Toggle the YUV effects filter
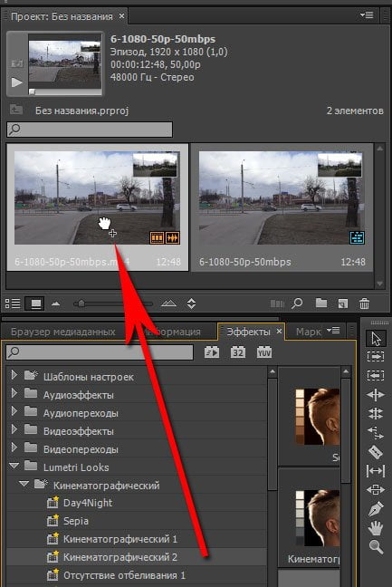 coord(263,352)
